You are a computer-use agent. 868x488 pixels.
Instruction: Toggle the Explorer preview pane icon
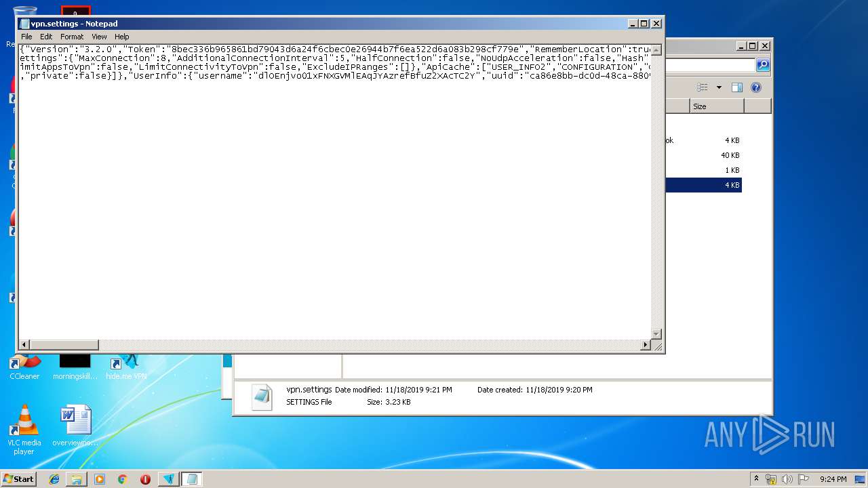point(737,87)
